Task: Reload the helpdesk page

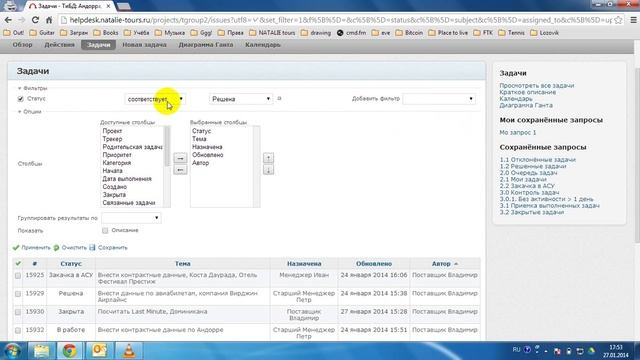Action: (x=35, y=20)
